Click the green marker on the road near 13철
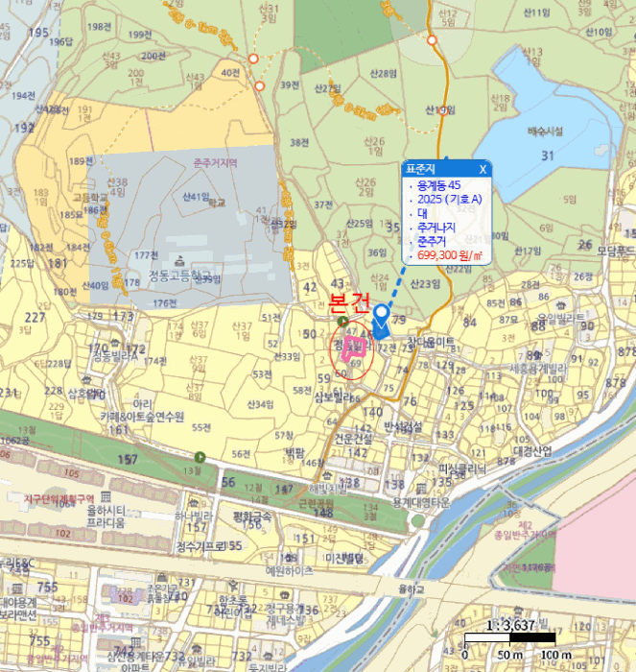636x672 pixels. [200, 456]
